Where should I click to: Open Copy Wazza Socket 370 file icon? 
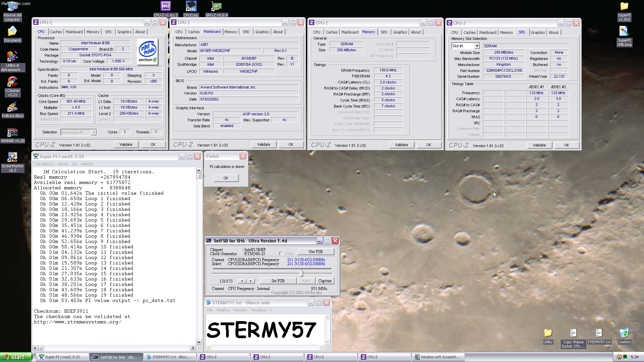(x=573, y=338)
